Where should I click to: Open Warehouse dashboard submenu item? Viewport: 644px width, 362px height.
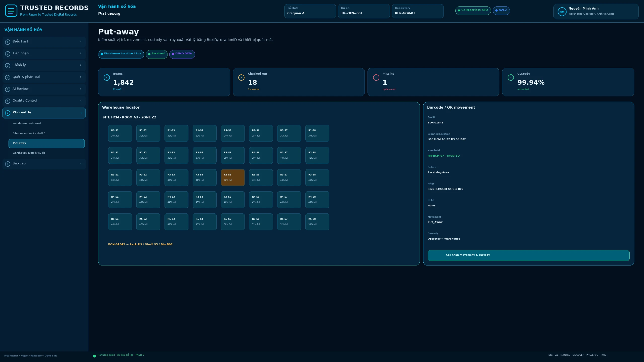47,123
